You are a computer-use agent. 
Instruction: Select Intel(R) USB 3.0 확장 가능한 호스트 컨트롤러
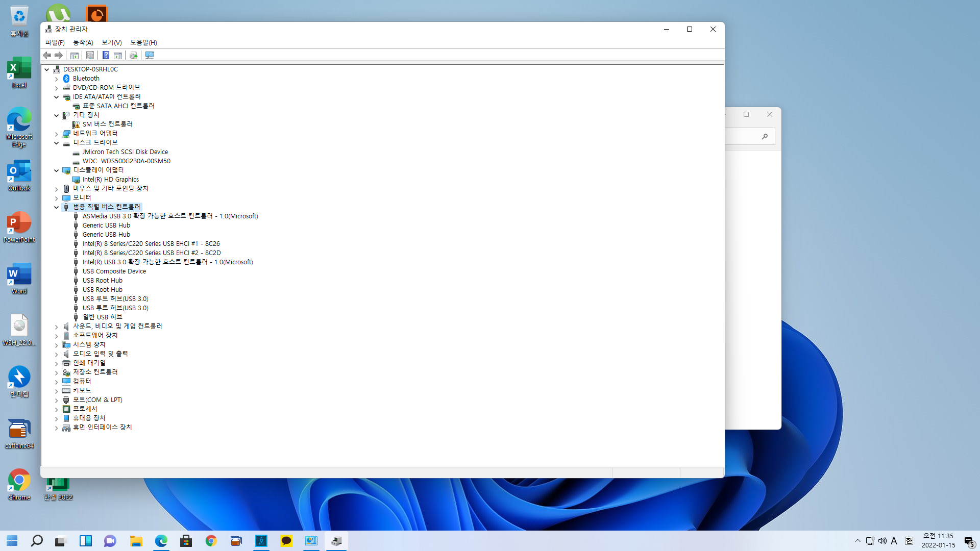tap(168, 262)
